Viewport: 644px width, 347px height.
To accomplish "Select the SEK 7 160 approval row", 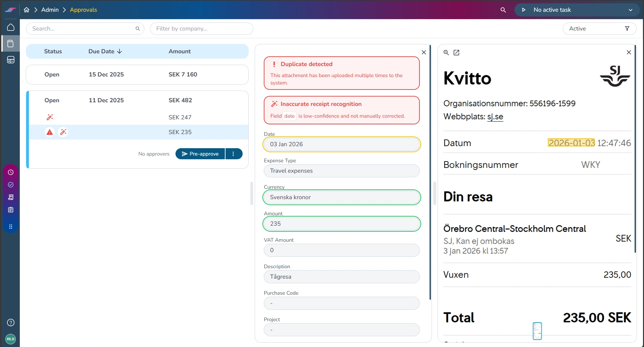I will coord(137,74).
